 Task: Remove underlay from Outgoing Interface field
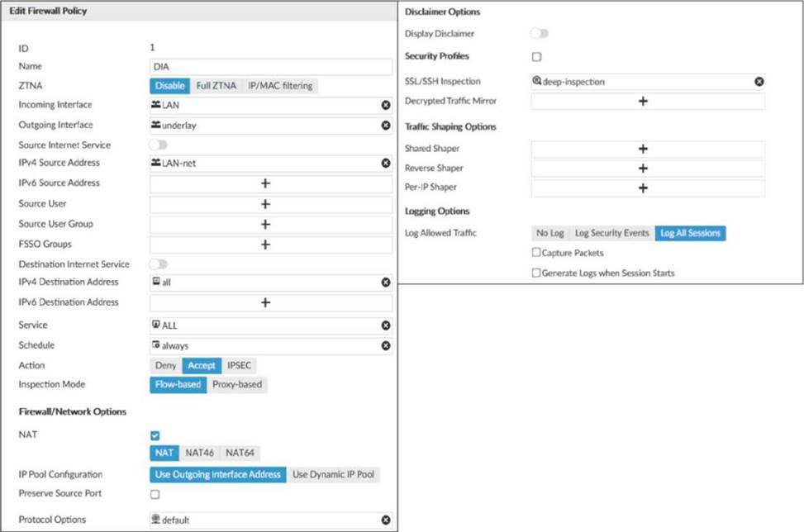tap(385, 126)
